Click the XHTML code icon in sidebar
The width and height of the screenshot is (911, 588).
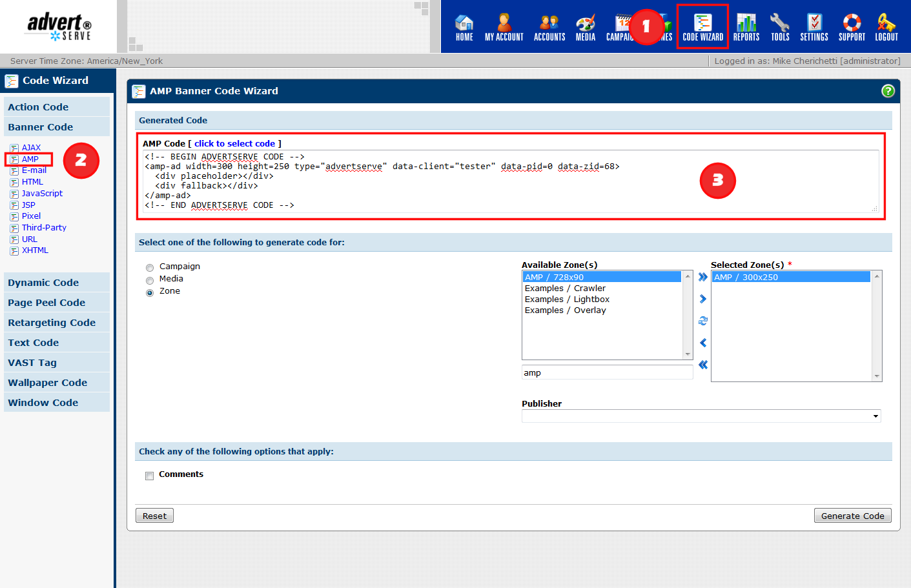[14, 250]
